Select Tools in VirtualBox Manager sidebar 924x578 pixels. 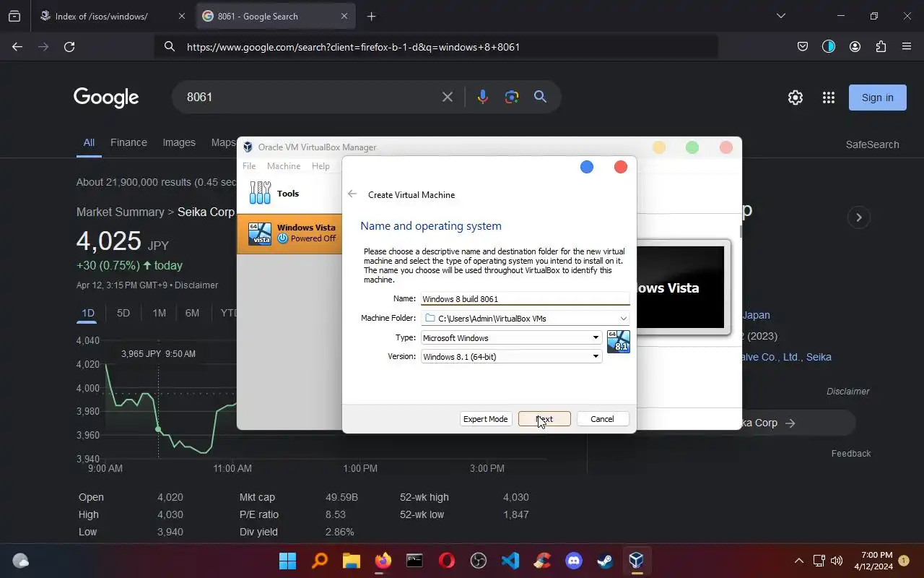289,193
